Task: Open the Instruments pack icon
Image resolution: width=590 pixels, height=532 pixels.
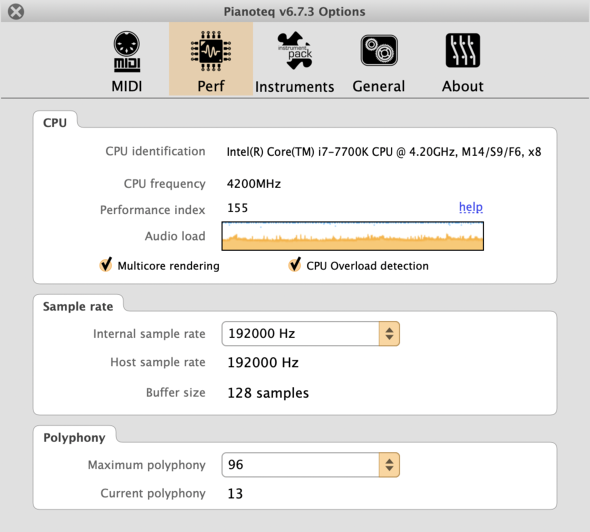Action: pos(295,50)
